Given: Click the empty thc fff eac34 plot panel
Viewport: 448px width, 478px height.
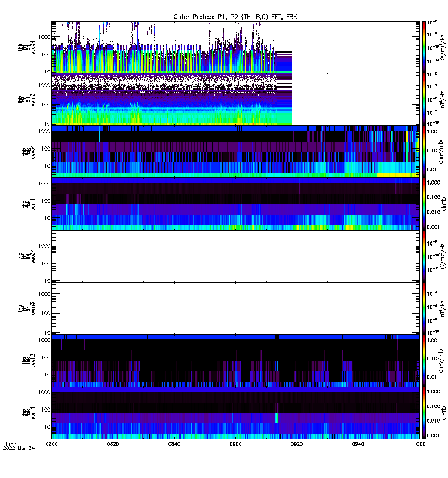Looking at the screenshot, I should click(235, 256).
